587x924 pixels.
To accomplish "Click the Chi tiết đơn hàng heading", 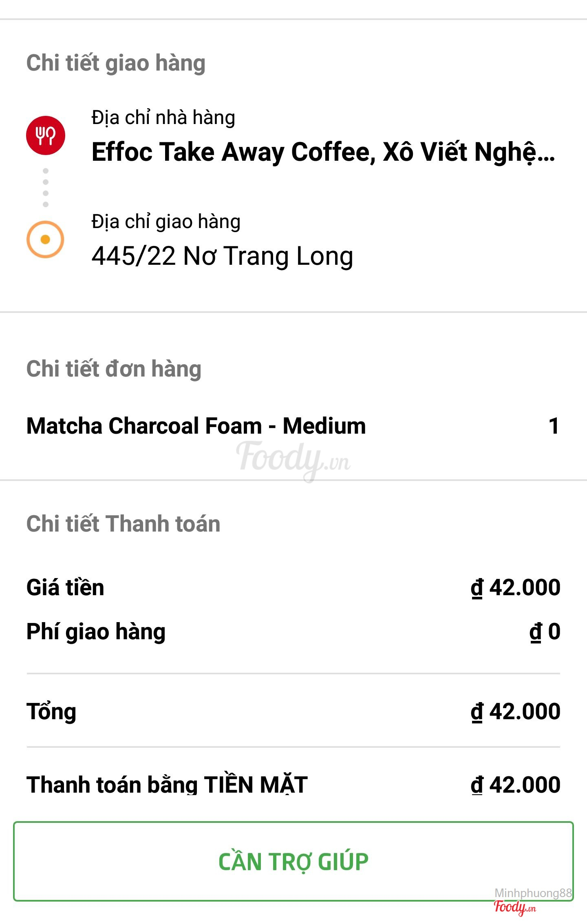I will [114, 369].
